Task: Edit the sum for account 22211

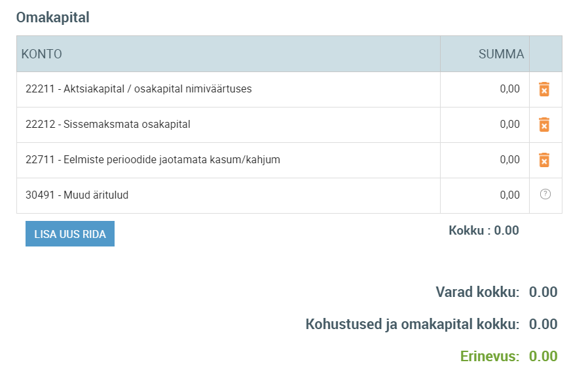Action: 485,89
